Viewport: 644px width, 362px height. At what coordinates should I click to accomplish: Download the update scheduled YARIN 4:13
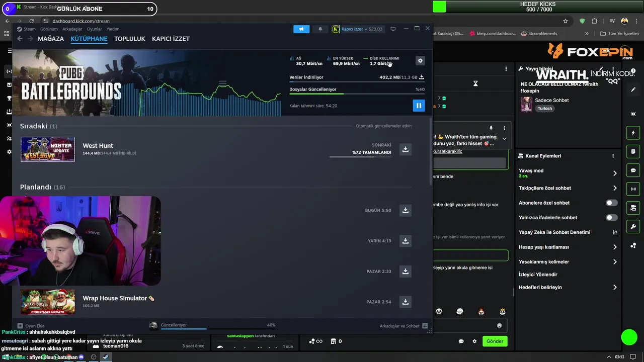point(406,241)
